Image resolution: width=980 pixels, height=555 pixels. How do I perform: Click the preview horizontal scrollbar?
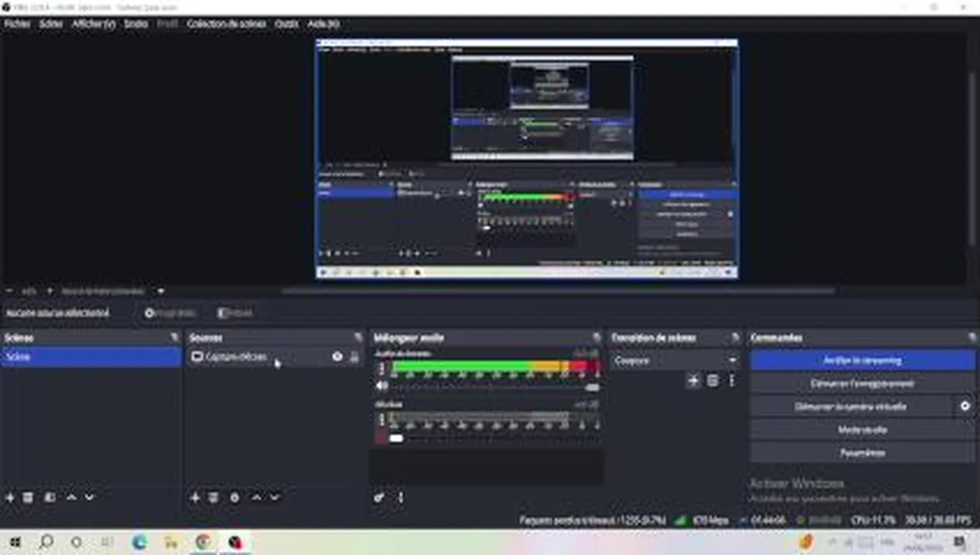(x=558, y=291)
